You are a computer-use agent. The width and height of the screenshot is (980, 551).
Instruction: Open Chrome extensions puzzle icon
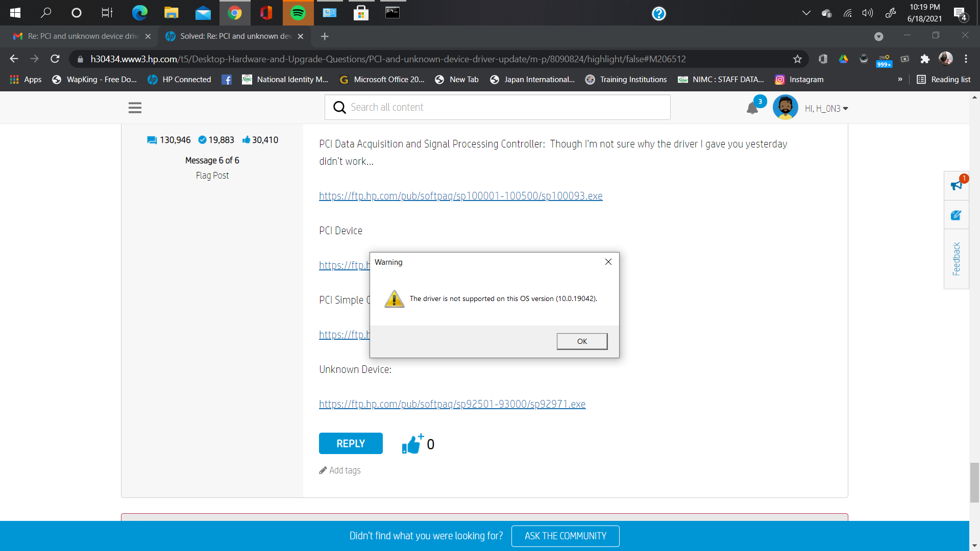pyautogui.click(x=925, y=59)
